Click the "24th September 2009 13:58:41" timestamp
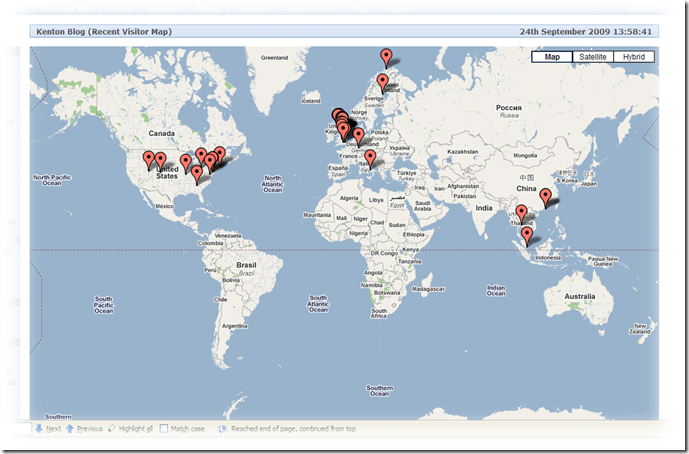This screenshot has height=454, width=689. click(x=586, y=32)
